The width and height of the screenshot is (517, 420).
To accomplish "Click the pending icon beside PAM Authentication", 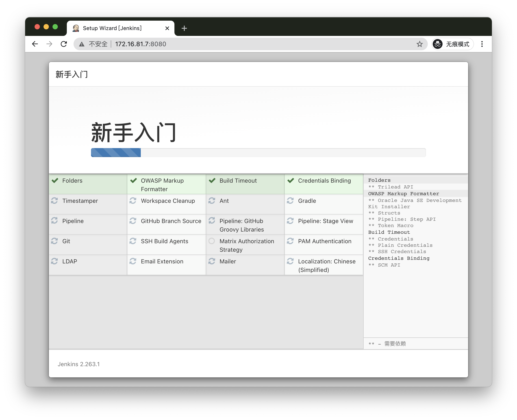I will [x=290, y=241].
